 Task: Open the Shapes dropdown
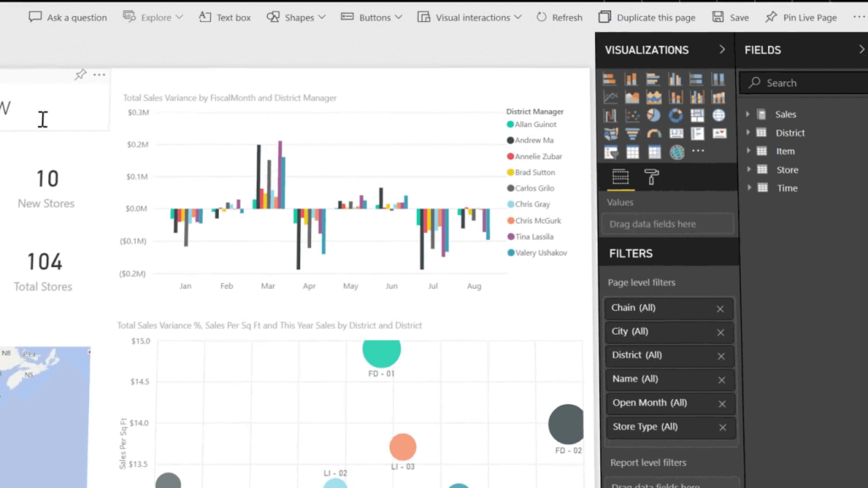[296, 16]
